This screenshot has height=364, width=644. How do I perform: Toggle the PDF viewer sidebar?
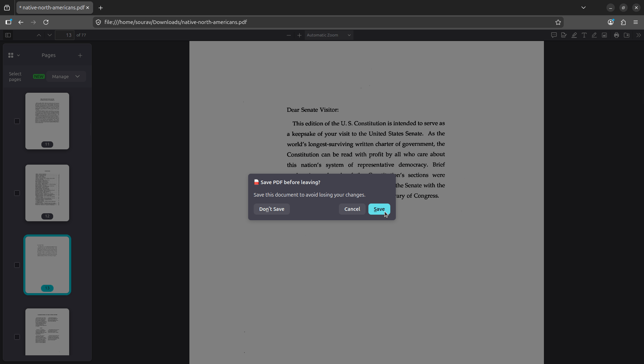point(8,35)
